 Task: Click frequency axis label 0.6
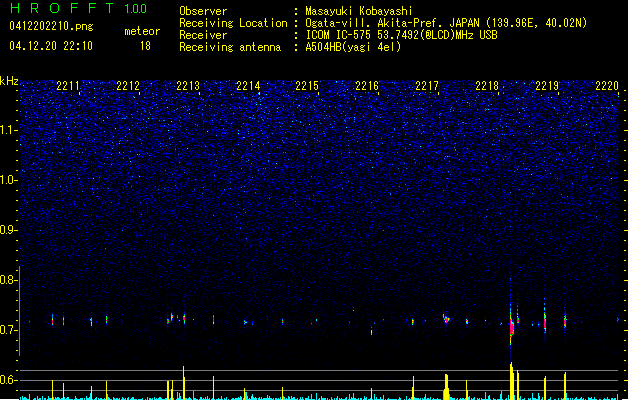click(9, 380)
